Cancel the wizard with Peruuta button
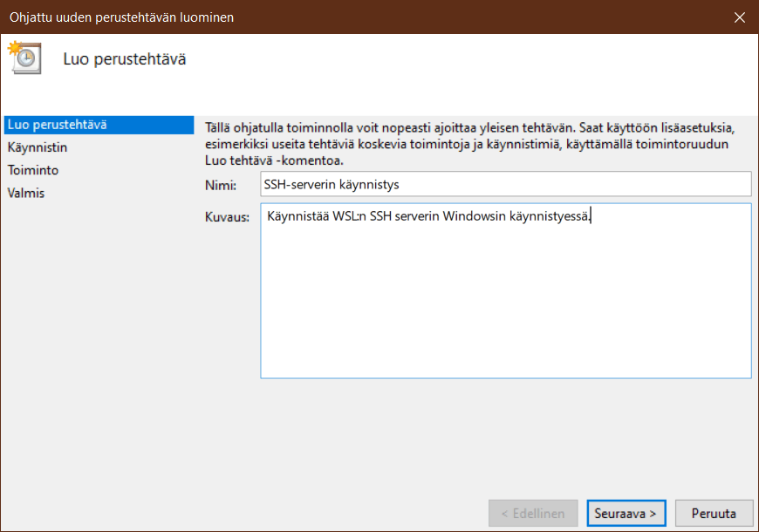This screenshot has height=532, width=759. [x=713, y=514]
